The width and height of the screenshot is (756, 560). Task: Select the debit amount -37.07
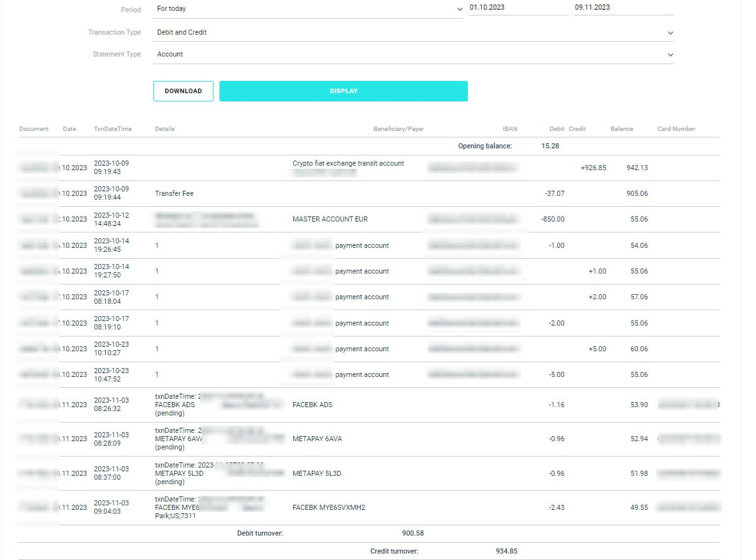[554, 193]
